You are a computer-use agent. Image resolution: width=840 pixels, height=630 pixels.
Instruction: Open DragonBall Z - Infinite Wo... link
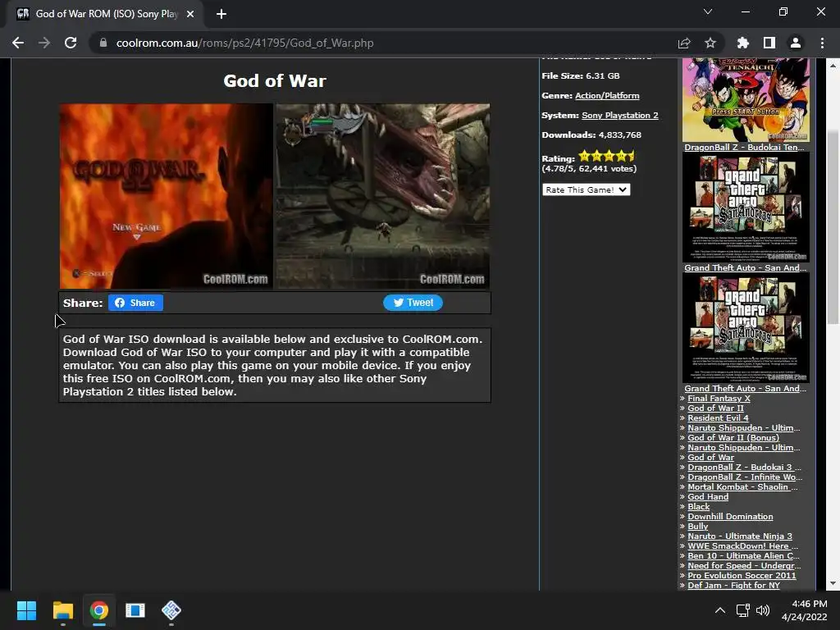tap(745, 477)
